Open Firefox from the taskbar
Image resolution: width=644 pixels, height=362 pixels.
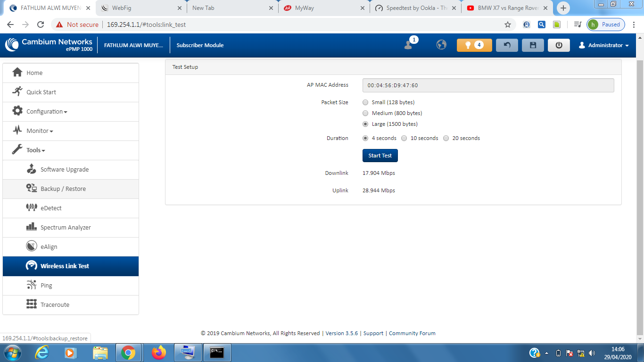[x=159, y=353]
